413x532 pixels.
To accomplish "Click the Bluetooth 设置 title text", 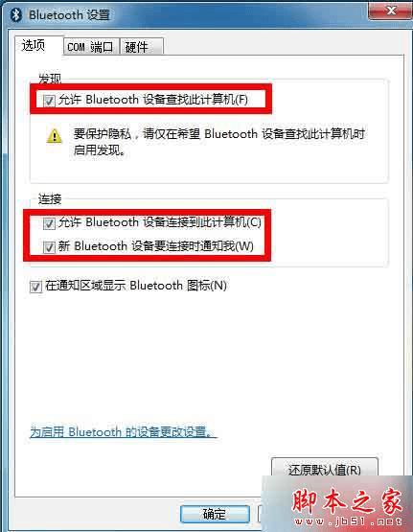I will coord(70,15).
